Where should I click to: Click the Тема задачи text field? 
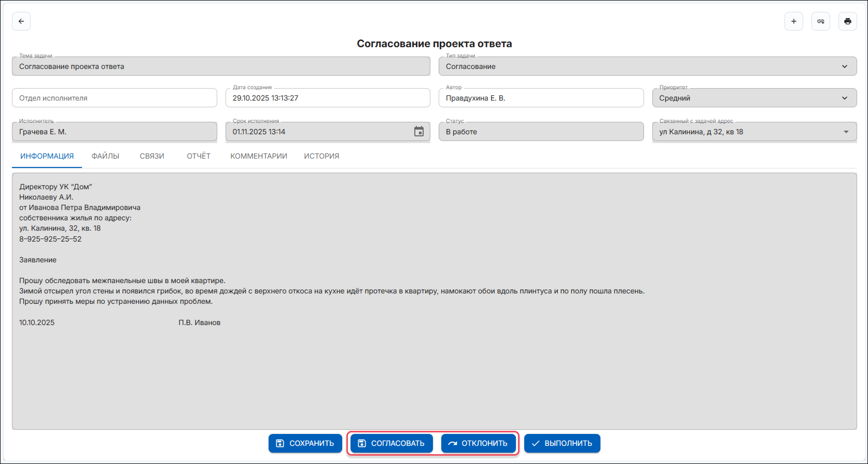pyautogui.click(x=221, y=66)
